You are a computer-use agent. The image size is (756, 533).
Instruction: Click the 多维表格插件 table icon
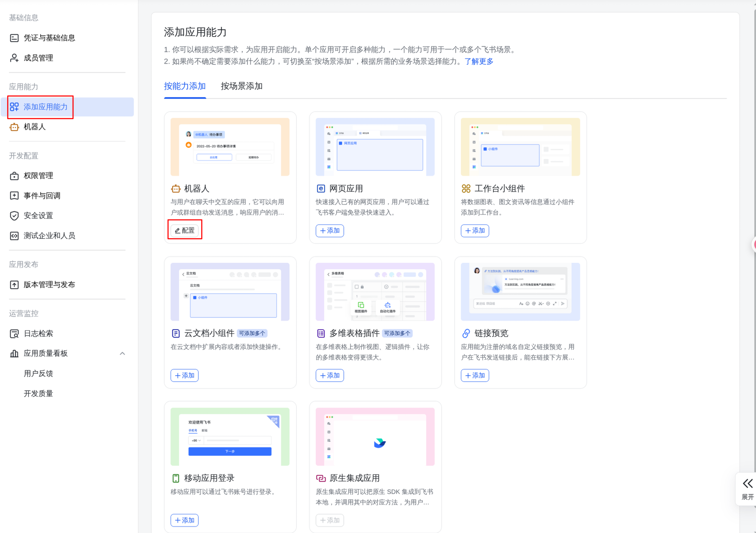[x=321, y=333]
